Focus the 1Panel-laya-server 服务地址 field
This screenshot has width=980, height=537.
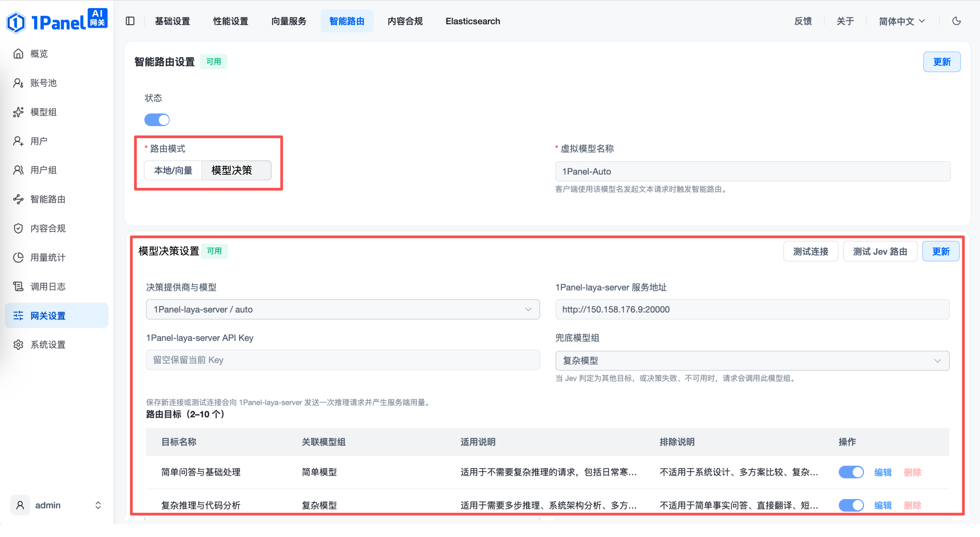pyautogui.click(x=752, y=309)
